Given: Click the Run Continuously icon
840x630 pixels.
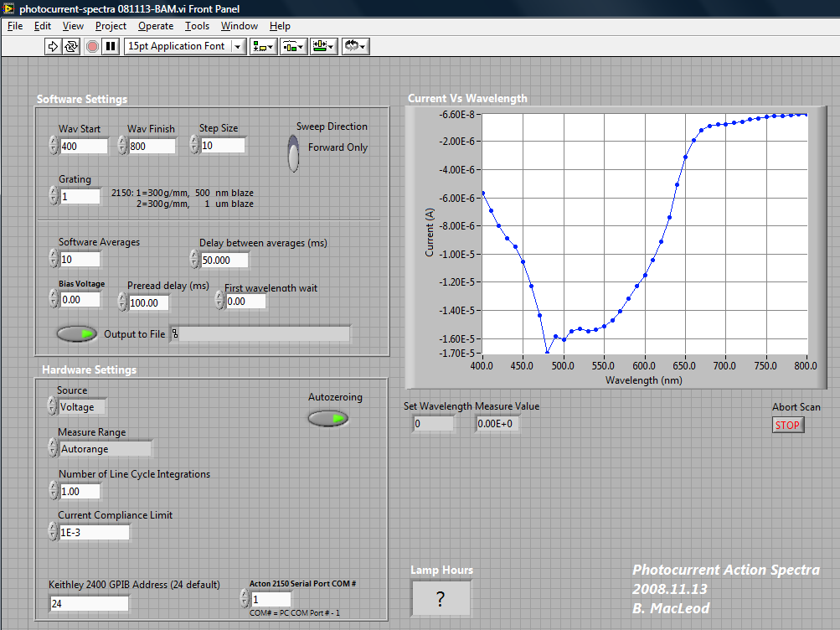Looking at the screenshot, I should tap(71, 47).
